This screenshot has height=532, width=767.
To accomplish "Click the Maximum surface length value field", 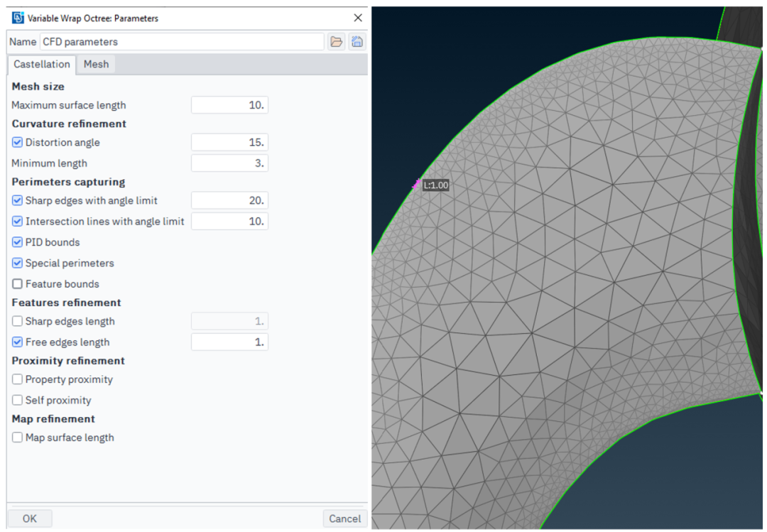I will pos(229,105).
